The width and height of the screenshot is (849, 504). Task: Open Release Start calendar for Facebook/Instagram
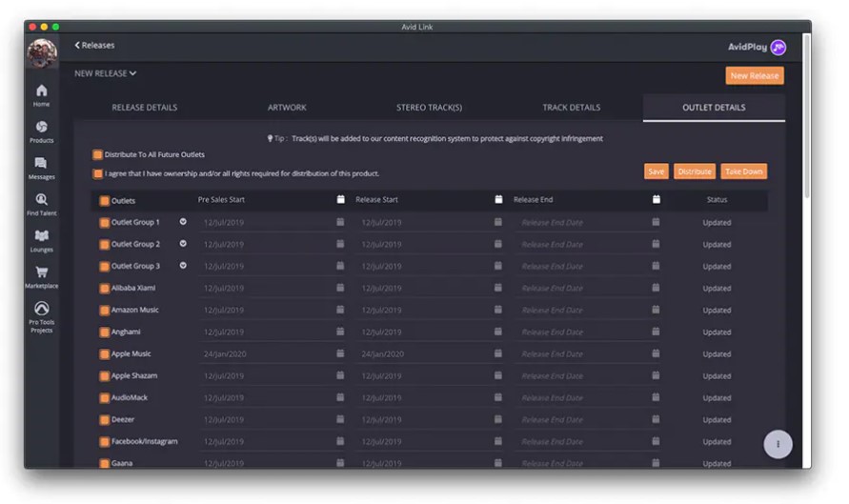(x=497, y=441)
